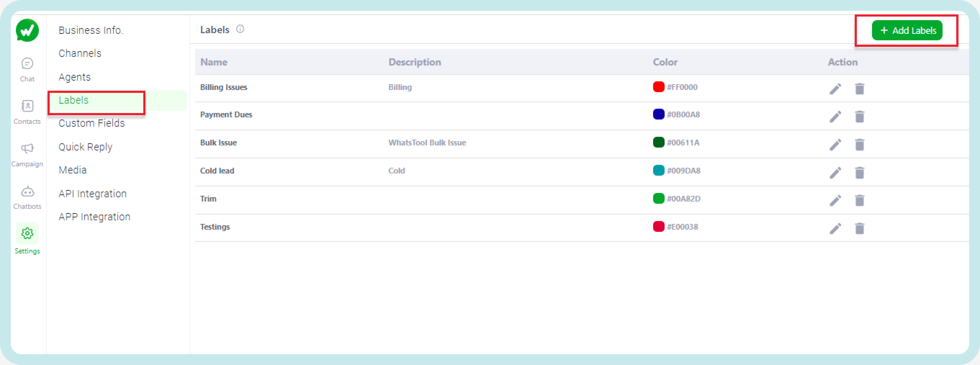Click the teal #009DA8 color swatch
The height and width of the screenshot is (365, 980).
[x=658, y=170]
